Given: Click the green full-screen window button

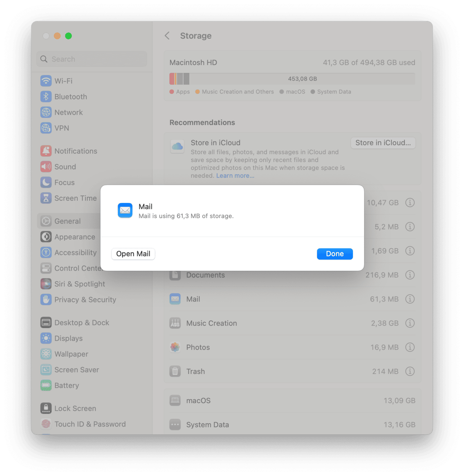Looking at the screenshot, I should coord(68,36).
